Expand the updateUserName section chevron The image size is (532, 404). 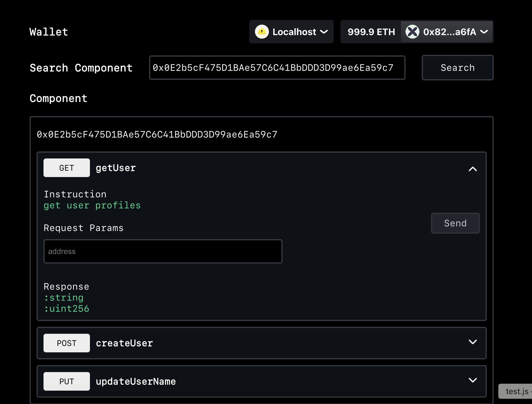(473, 380)
